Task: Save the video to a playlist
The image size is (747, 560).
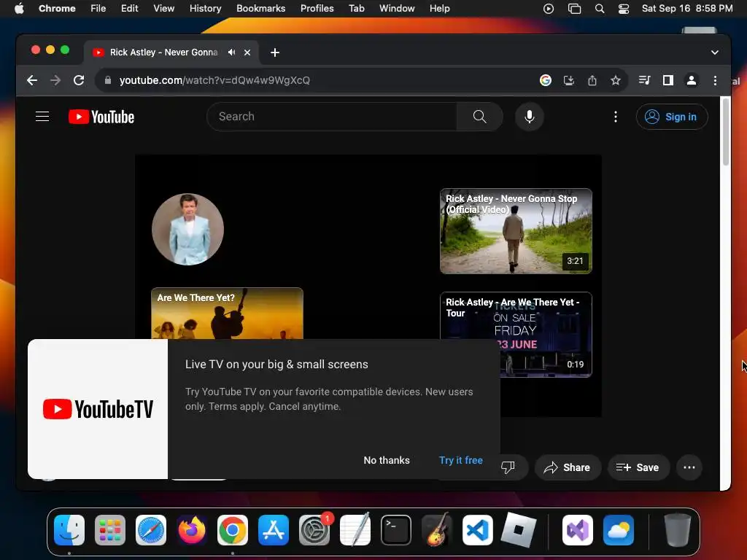Action: coord(638,467)
